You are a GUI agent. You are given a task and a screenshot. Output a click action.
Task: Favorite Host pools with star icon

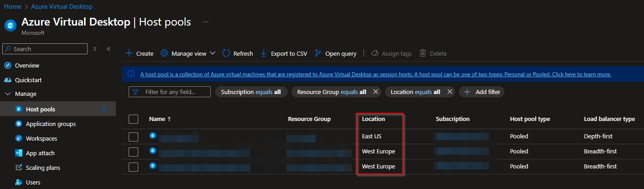click(x=104, y=109)
